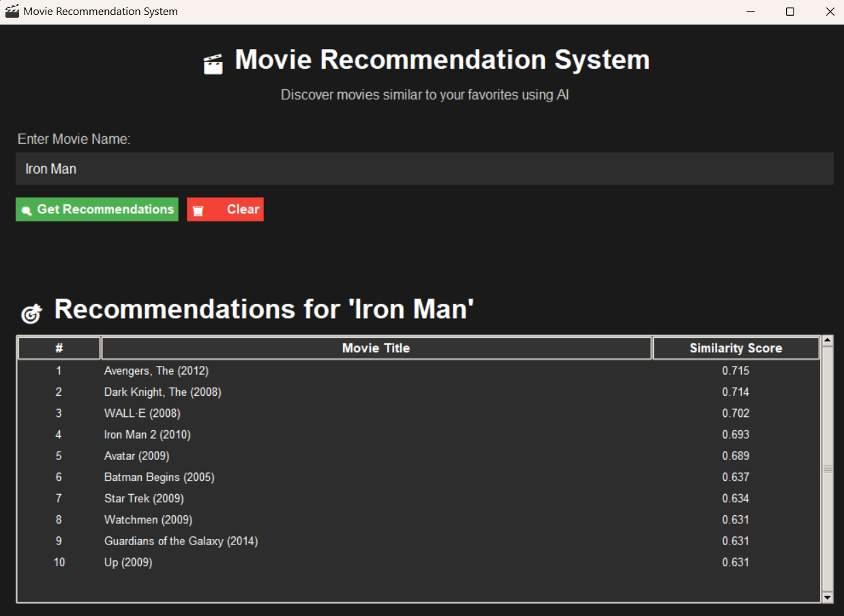
Task: Click the clapperboard app icon in title bar
Action: point(12,12)
